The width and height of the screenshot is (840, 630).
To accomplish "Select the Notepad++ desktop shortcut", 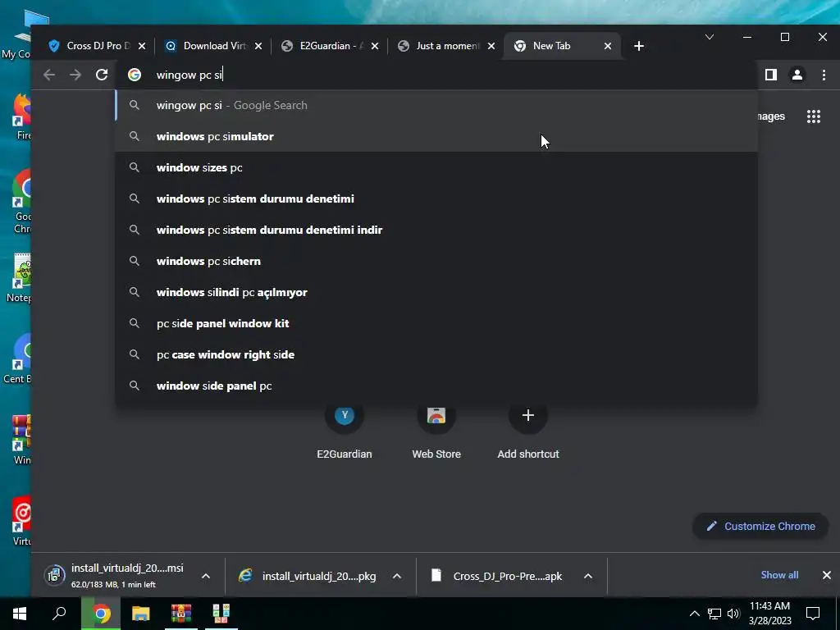I will click(x=21, y=279).
